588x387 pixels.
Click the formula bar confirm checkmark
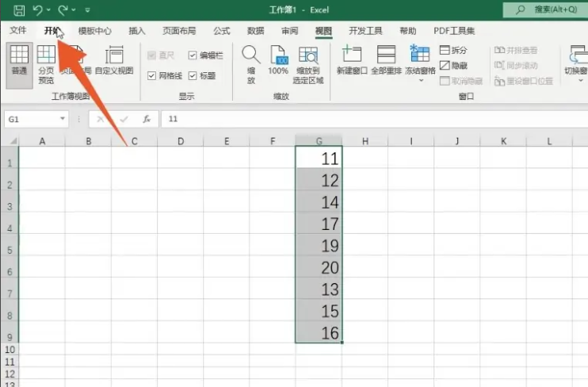pyautogui.click(x=124, y=120)
